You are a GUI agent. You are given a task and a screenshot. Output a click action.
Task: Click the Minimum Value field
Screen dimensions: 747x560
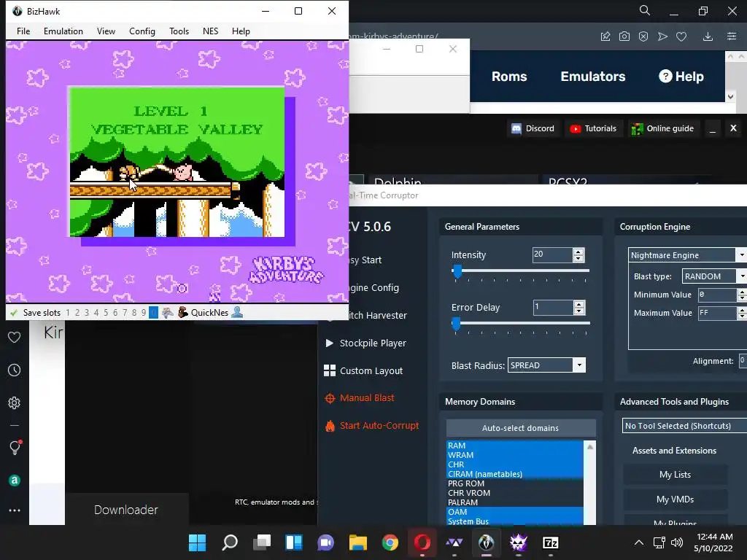click(717, 295)
